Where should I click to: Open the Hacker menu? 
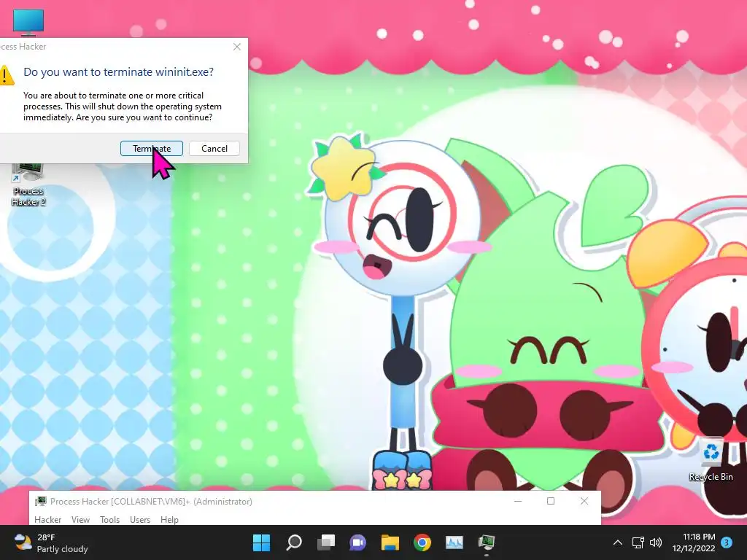(47, 519)
